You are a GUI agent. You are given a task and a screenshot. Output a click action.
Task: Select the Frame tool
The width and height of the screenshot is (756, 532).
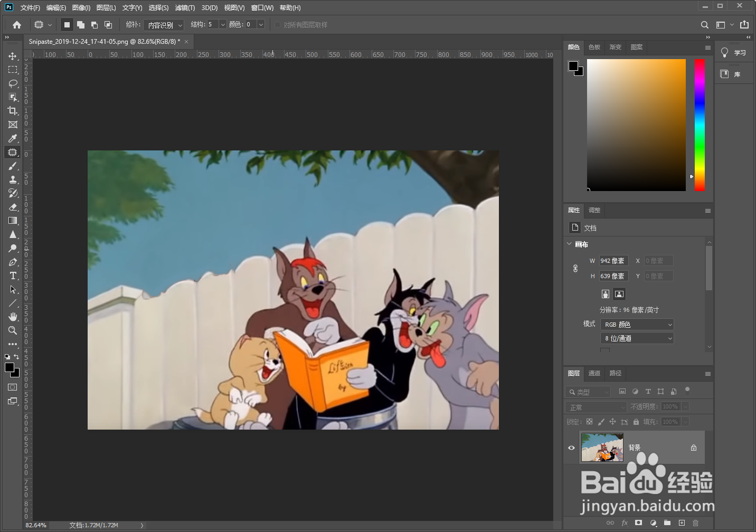click(13, 125)
